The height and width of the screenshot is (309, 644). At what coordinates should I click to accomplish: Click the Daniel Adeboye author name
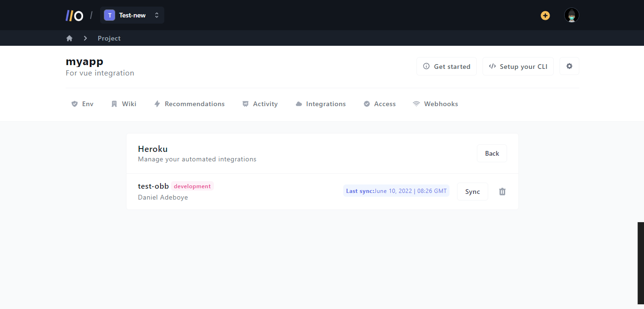pos(163,197)
